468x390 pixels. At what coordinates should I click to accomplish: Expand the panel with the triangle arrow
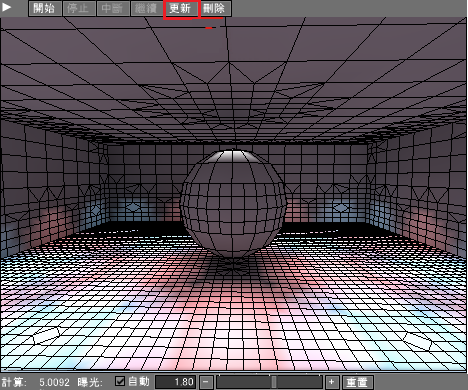(x=6, y=7)
